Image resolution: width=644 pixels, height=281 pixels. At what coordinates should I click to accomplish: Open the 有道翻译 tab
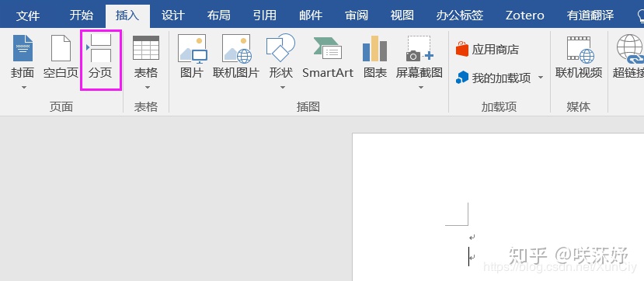coord(590,16)
